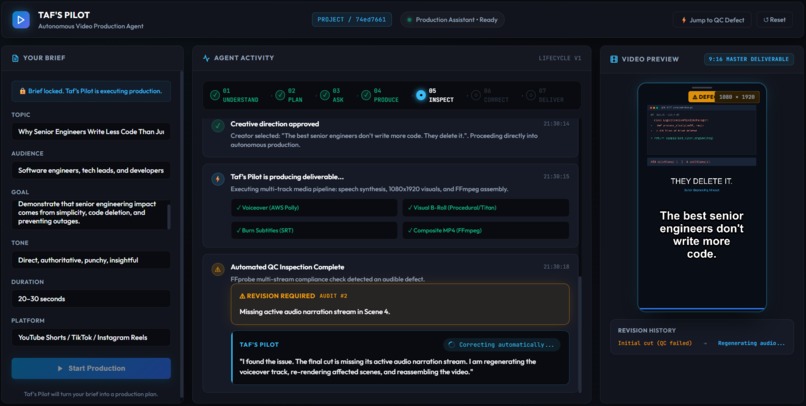Click the Agent Activity feed scrollbar

580,334
